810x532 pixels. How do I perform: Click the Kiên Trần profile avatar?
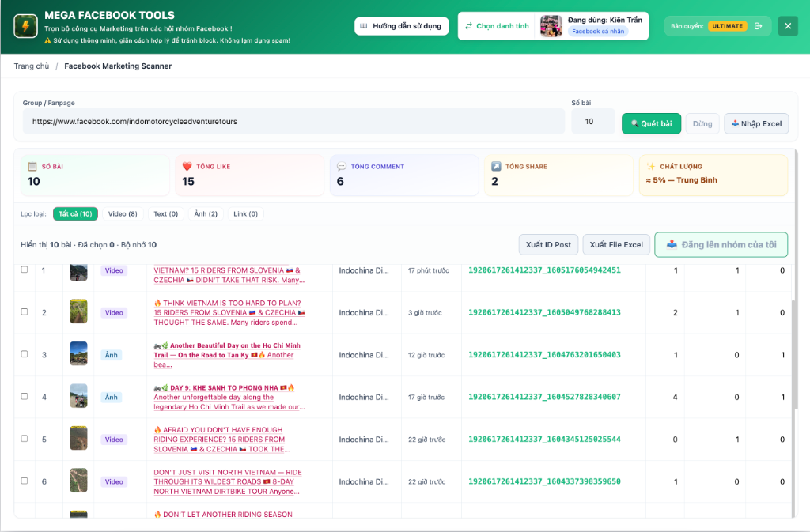click(551, 26)
